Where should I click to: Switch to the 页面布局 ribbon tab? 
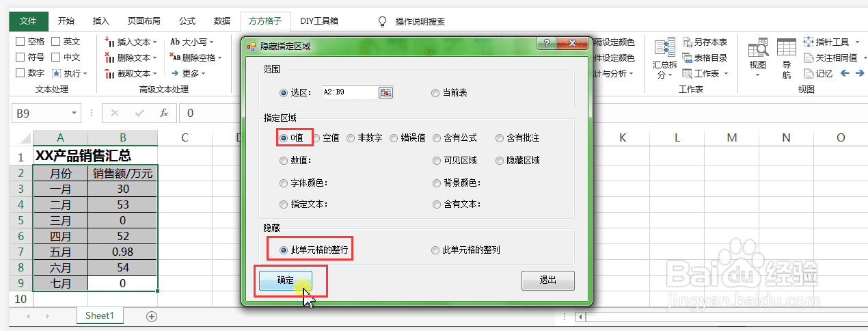(144, 21)
